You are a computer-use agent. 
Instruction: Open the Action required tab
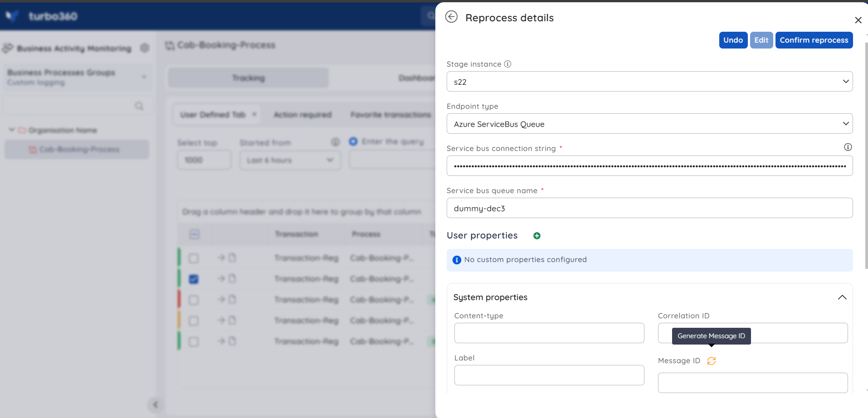coord(302,115)
